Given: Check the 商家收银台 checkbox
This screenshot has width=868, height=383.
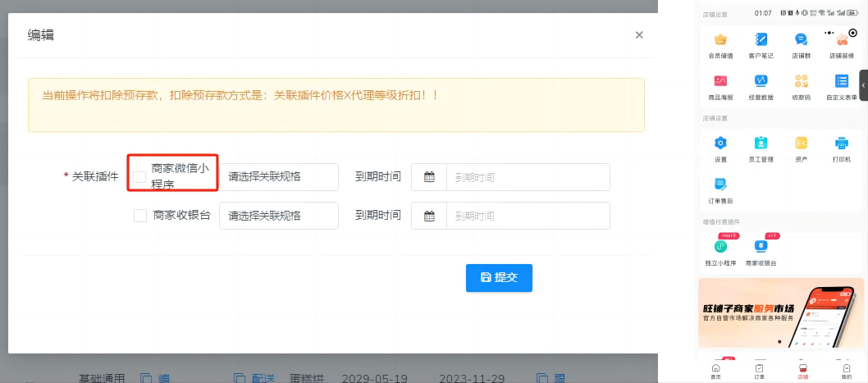Looking at the screenshot, I should click(x=140, y=216).
